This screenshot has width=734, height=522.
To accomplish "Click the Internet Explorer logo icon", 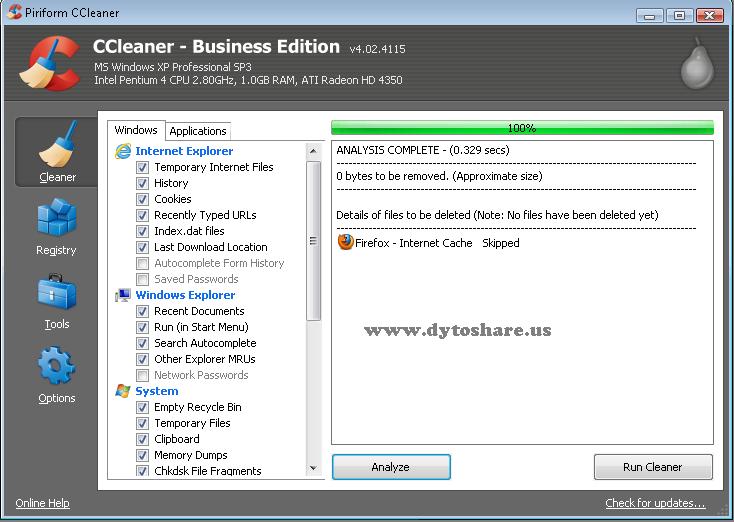I will pyautogui.click(x=123, y=151).
